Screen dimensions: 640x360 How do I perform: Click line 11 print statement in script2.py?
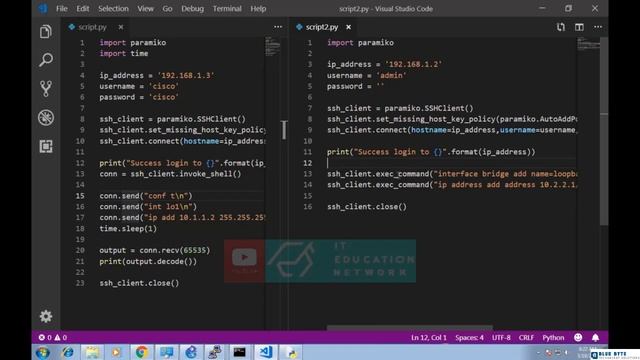tap(431, 152)
